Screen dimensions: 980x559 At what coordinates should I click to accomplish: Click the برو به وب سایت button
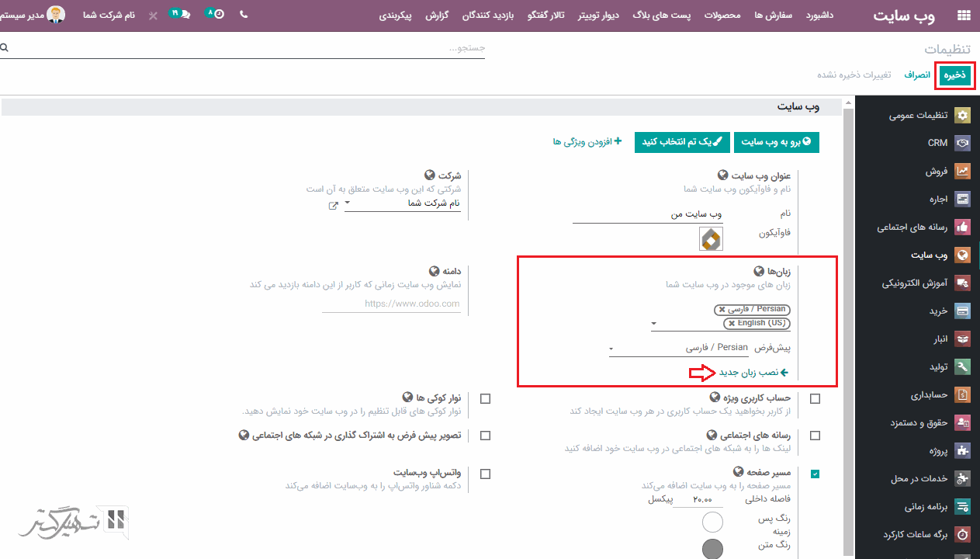tap(776, 141)
